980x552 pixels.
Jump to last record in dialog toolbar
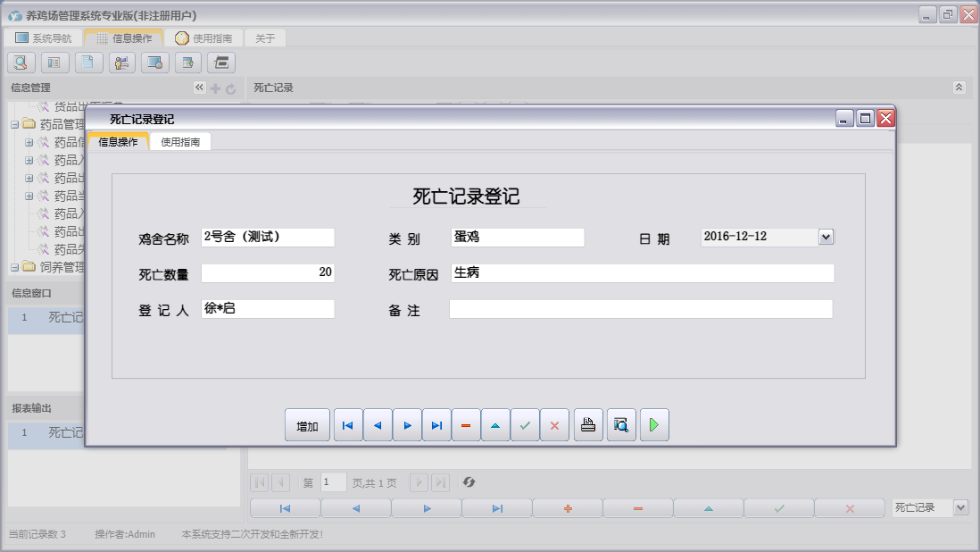coord(436,426)
